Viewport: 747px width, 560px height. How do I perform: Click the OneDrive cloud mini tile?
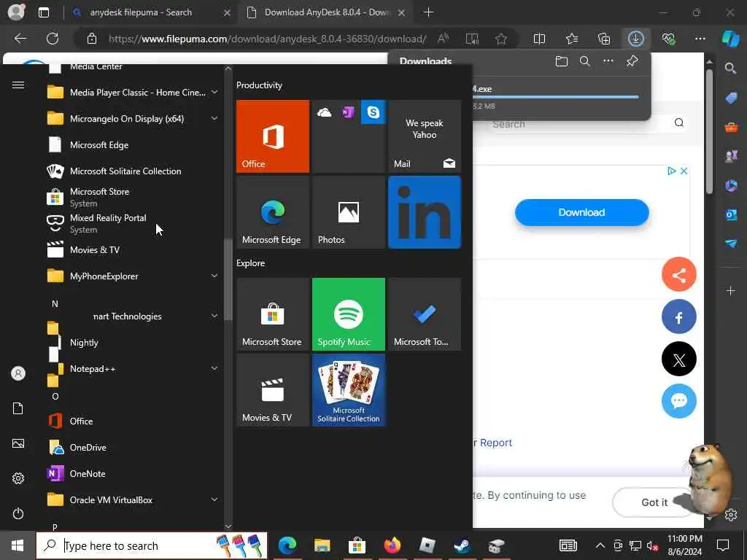click(x=325, y=112)
